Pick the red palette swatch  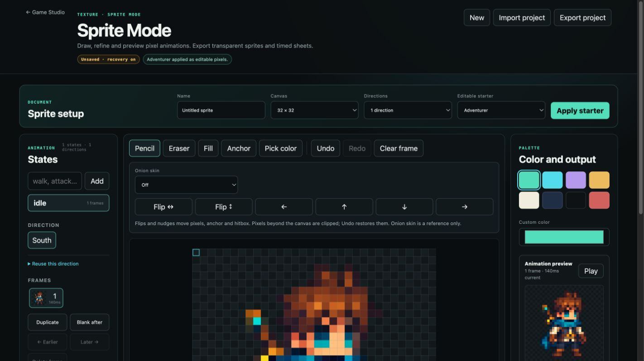(x=599, y=200)
